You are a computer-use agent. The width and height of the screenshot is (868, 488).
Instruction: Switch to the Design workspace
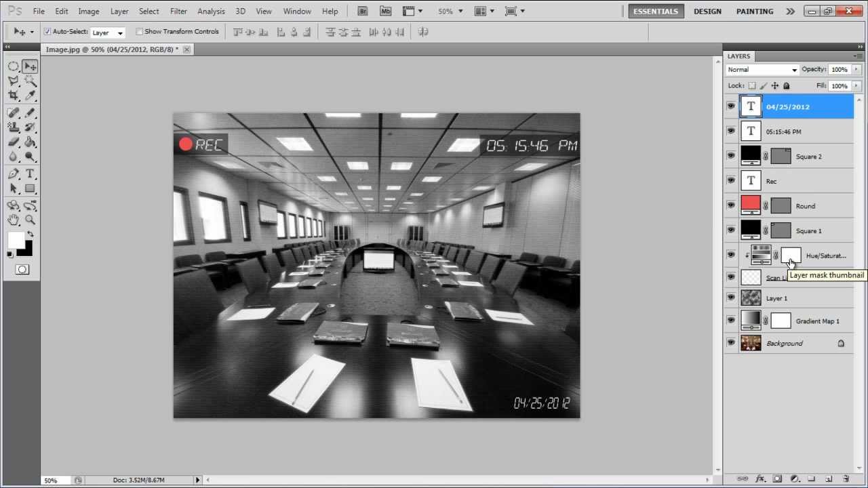tap(707, 12)
